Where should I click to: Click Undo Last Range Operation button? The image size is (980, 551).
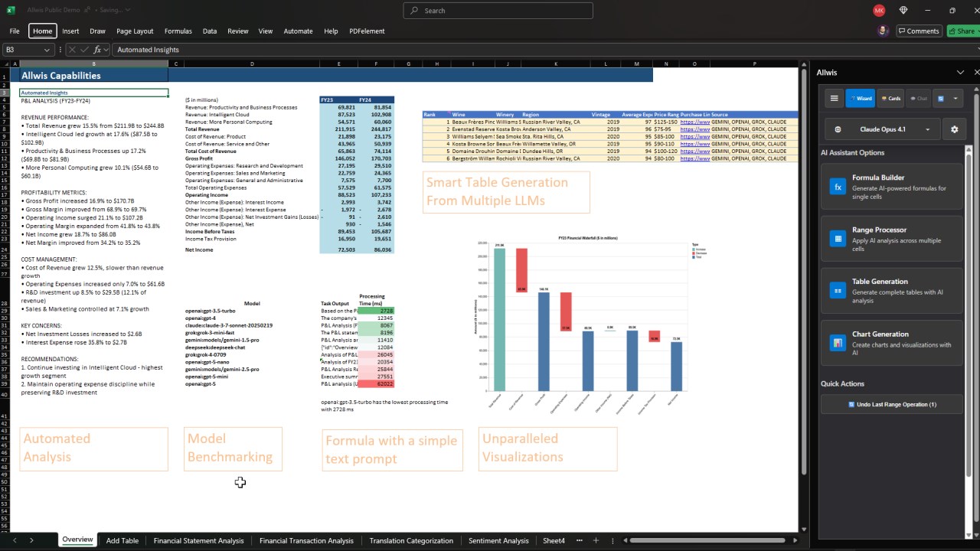pyautogui.click(x=892, y=404)
